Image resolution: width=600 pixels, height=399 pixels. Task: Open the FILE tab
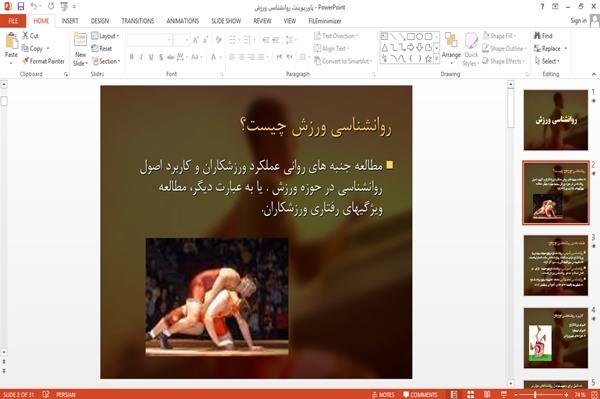pos(13,21)
